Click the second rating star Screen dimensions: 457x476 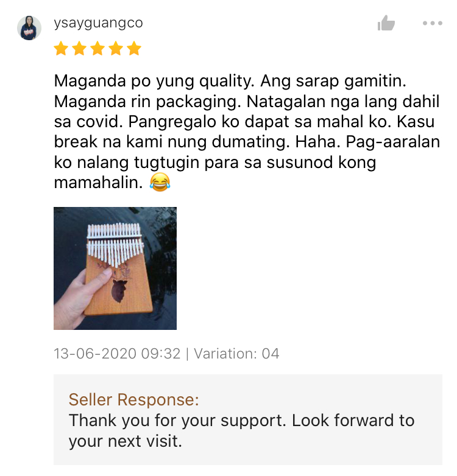point(79,49)
